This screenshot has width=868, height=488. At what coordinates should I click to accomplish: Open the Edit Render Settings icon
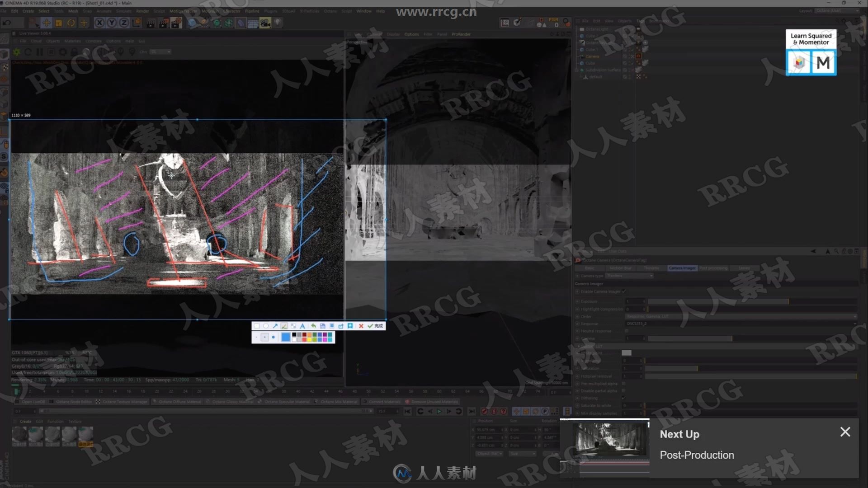176,23
